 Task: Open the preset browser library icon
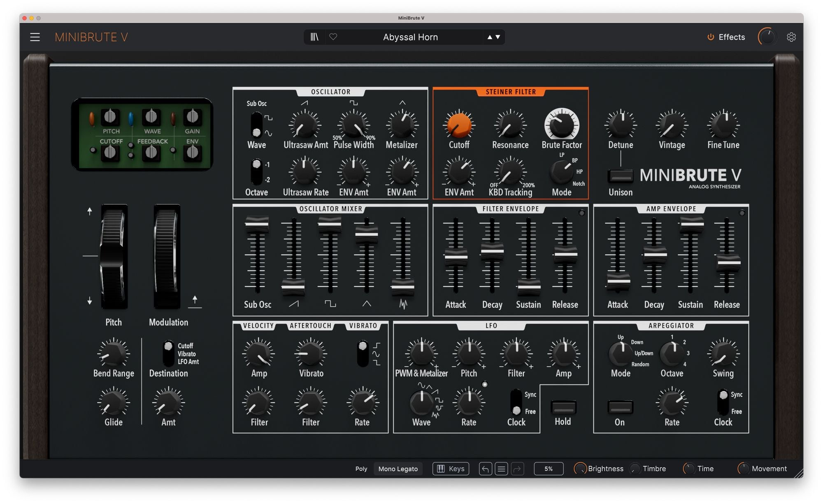[x=314, y=37]
